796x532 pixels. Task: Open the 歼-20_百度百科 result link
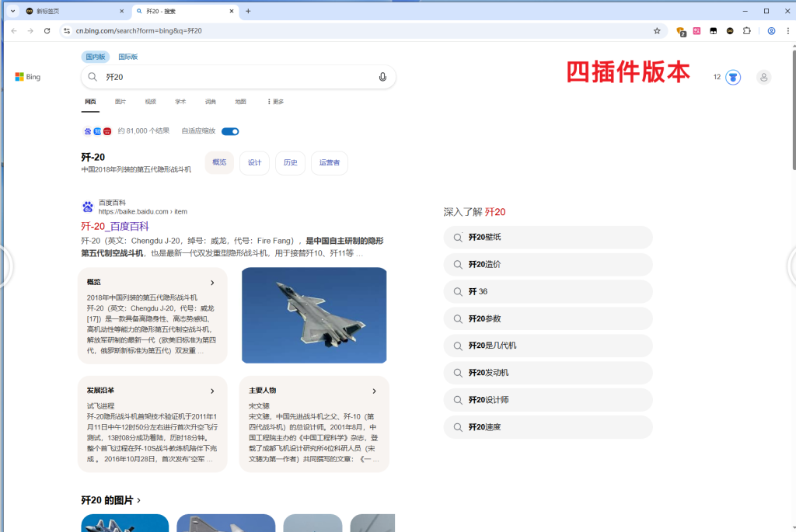coord(115,226)
